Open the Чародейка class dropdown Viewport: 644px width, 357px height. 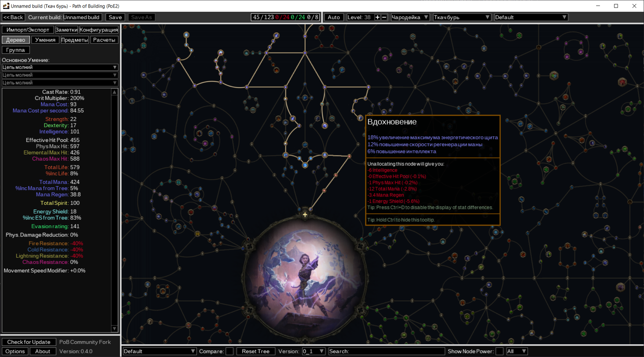[410, 17]
